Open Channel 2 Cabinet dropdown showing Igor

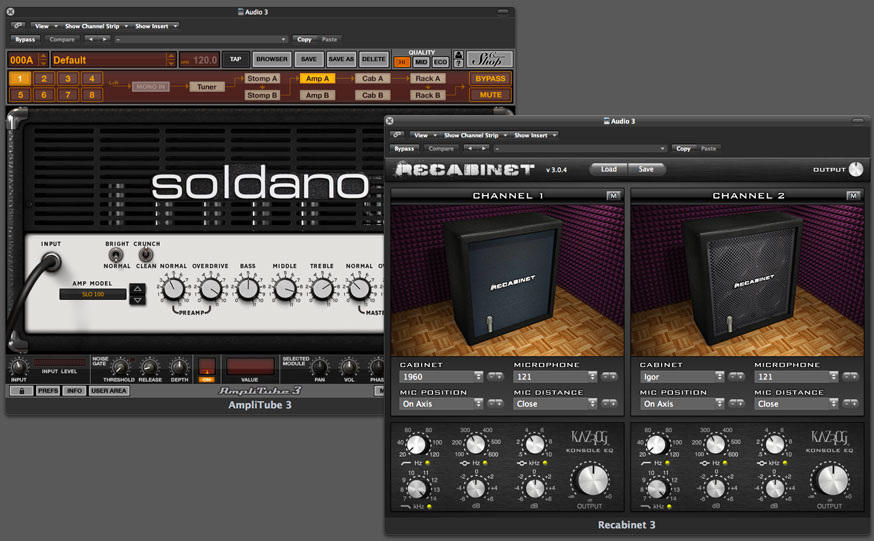[682, 377]
